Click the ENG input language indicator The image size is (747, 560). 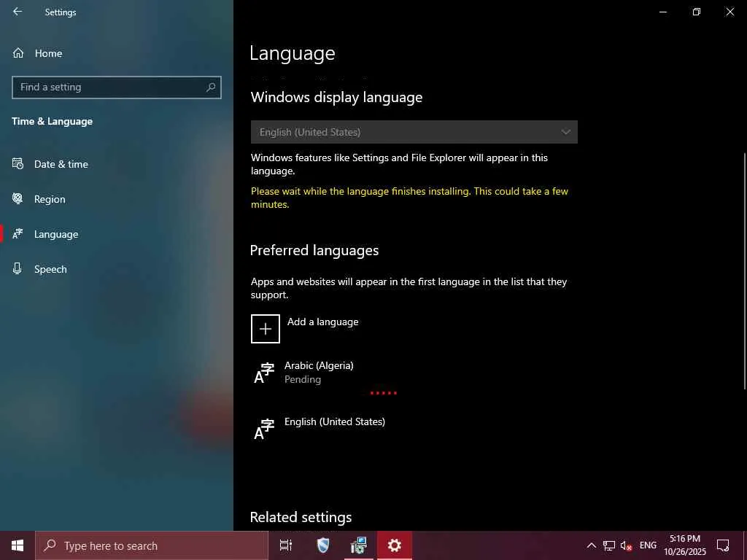(648, 545)
